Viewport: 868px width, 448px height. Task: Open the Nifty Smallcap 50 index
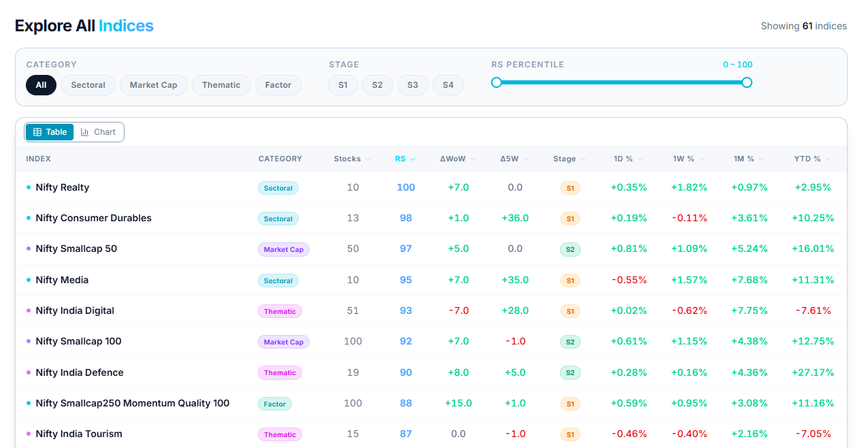click(76, 249)
